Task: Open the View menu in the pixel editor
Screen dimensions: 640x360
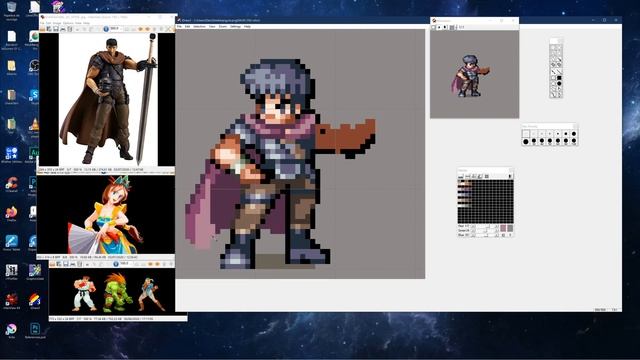Action: (212, 27)
